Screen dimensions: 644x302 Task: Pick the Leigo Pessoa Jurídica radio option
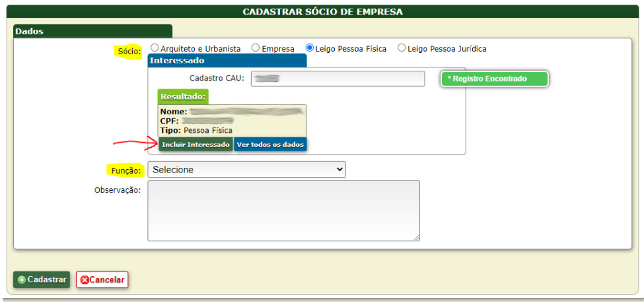pyautogui.click(x=402, y=48)
